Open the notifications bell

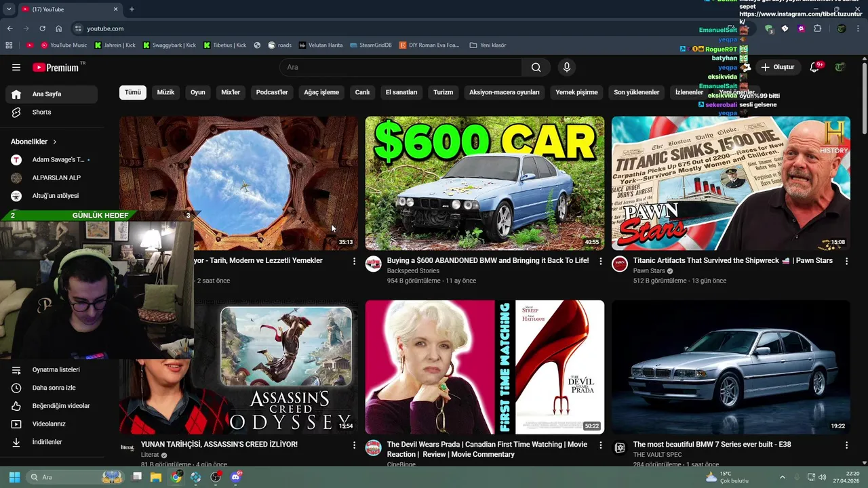(815, 67)
